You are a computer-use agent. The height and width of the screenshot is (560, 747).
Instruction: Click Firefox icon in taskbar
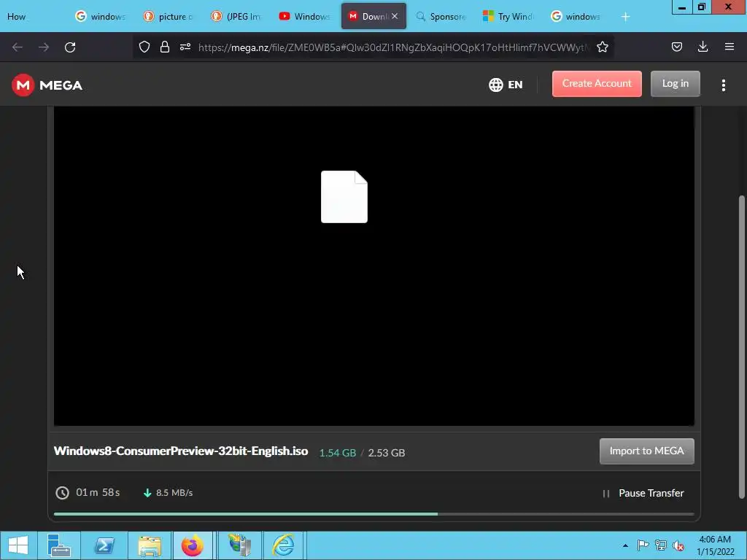193,545
